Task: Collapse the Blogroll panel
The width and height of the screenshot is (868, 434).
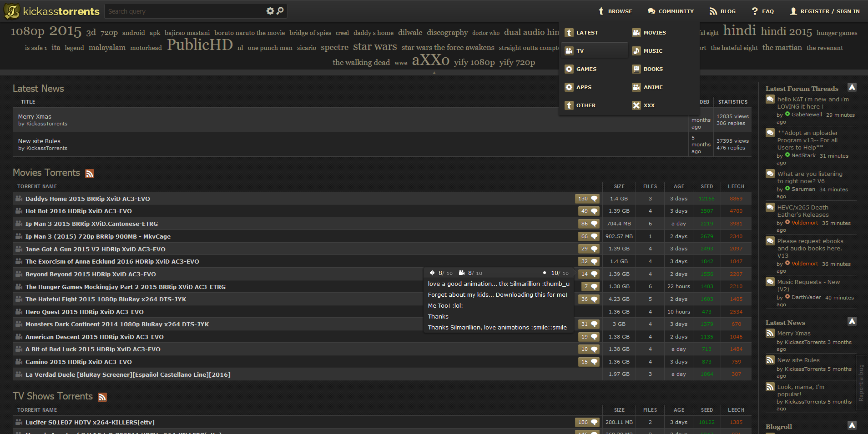Action: (x=852, y=425)
